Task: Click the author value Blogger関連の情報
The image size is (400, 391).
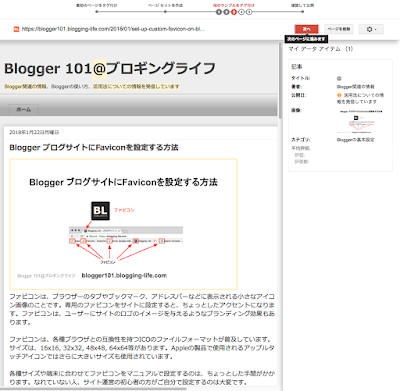Action: pos(355,87)
